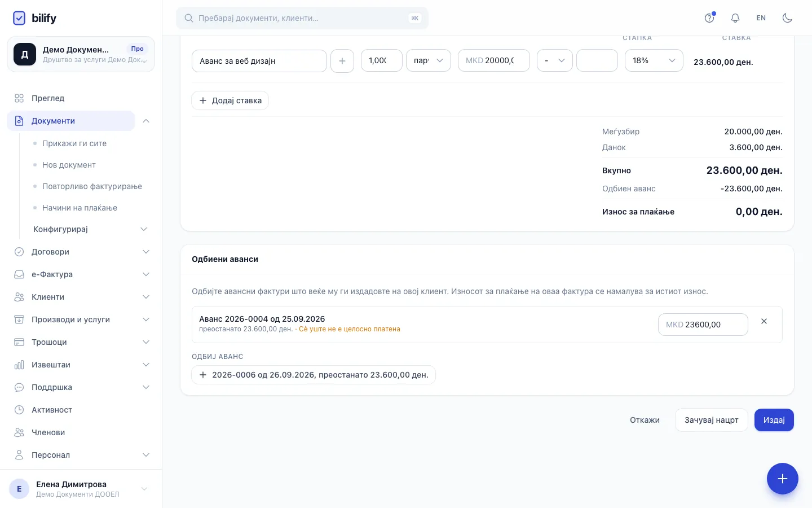Open Прикажи ги сите documents
Viewport: 812px width, 508px height.
[74, 143]
